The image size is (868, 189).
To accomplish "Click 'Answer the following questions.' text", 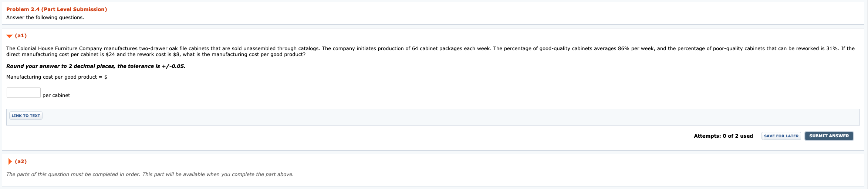I will pos(45,17).
